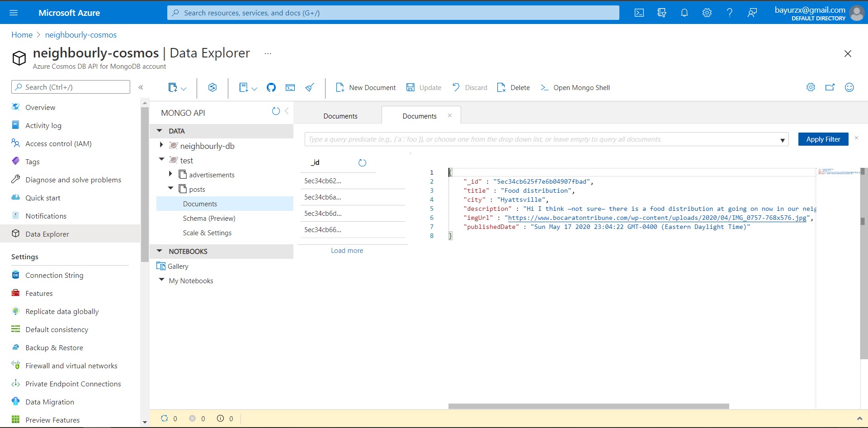
Task: Click Open Mongo Shell button
Action: (575, 87)
